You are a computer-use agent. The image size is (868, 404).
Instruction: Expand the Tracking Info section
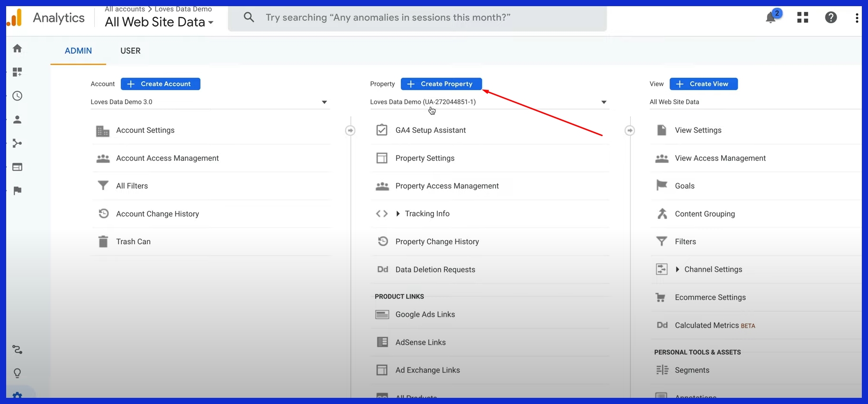tap(398, 214)
